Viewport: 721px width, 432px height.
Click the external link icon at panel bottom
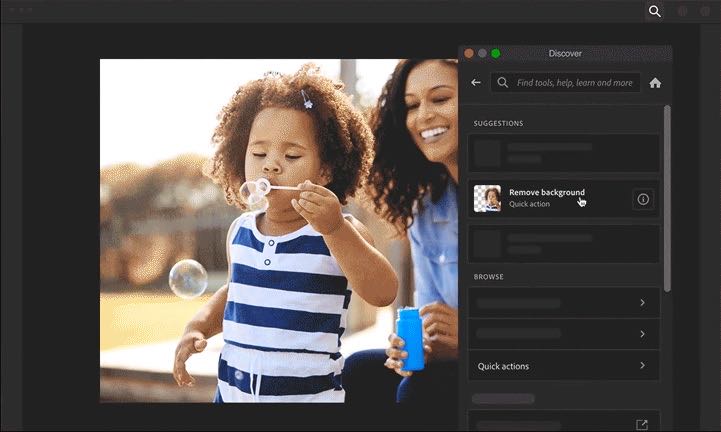(x=642, y=425)
